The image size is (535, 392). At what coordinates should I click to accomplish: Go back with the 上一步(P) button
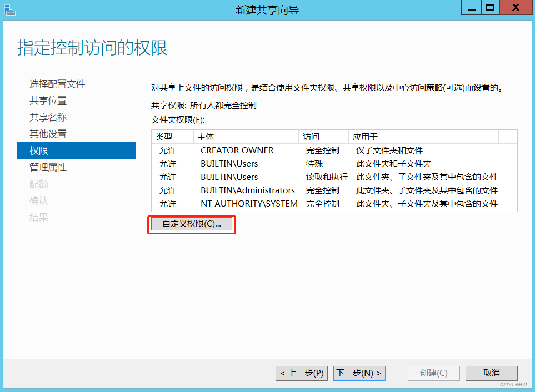pos(301,373)
